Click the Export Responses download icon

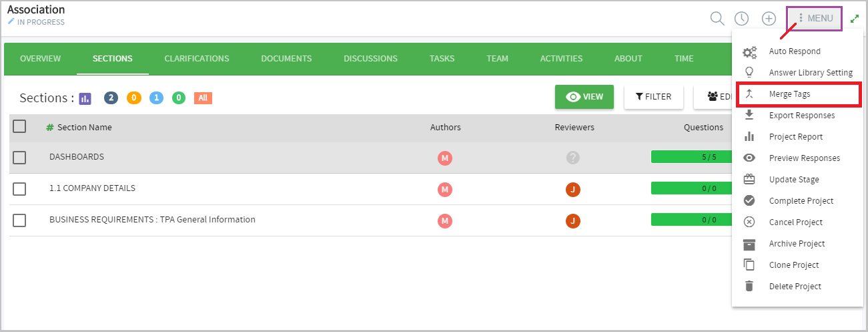click(x=749, y=115)
